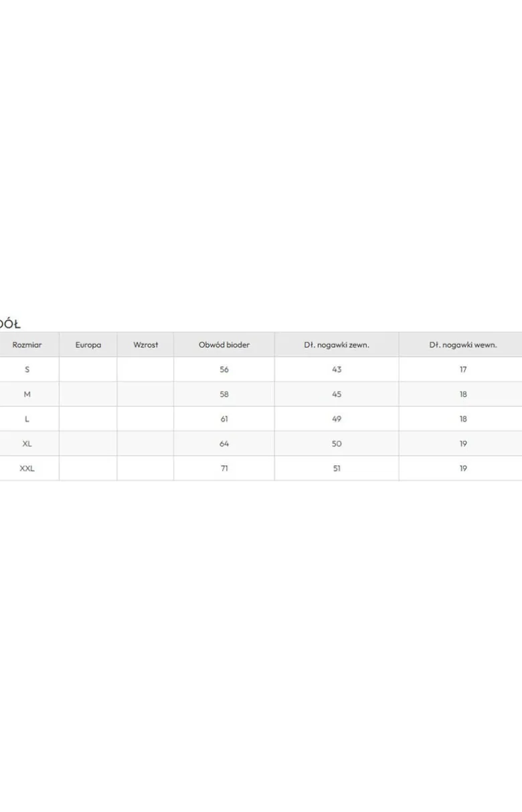This screenshot has height=812, width=522.
Task: Click outer leg length value 49
Action: tap(337, 419)
